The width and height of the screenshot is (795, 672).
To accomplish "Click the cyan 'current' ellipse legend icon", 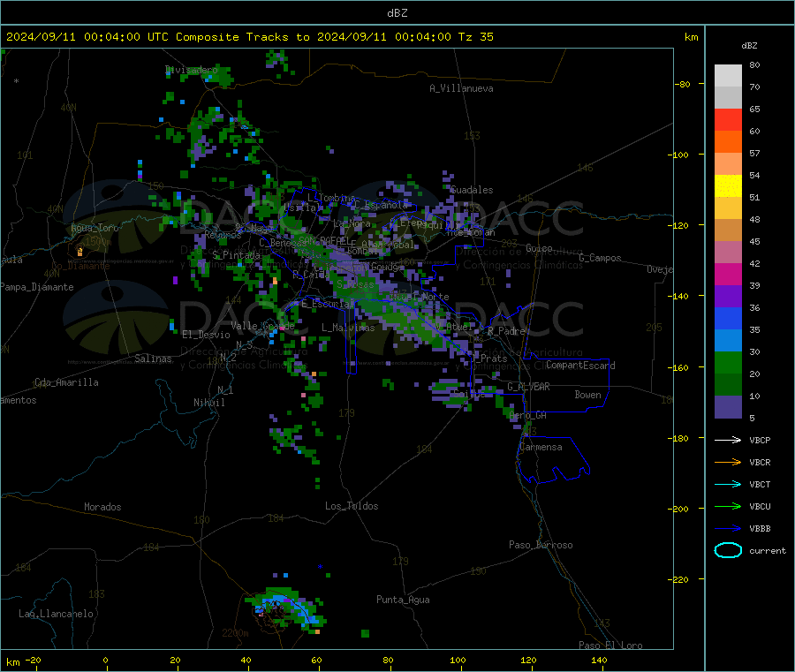I will coord(728,550).
